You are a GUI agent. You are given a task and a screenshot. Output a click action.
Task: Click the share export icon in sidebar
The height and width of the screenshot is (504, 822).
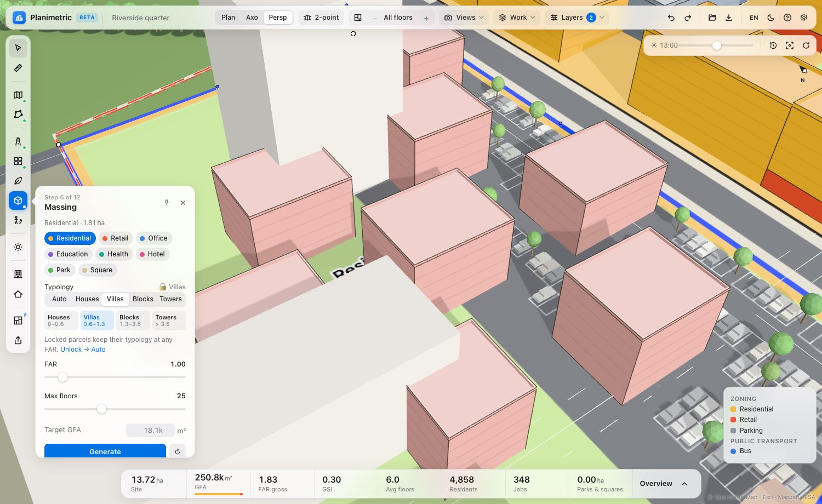click(x=18, y=340)
